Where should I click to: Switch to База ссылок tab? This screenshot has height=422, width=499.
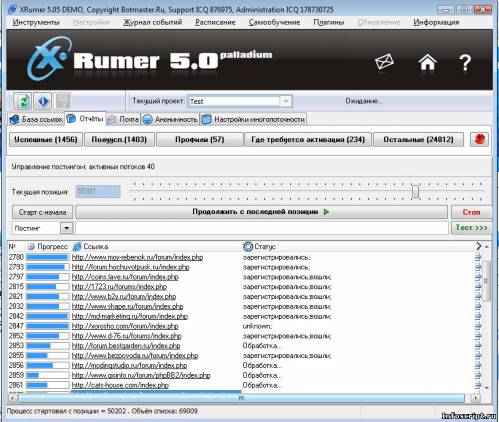(36, 119)
